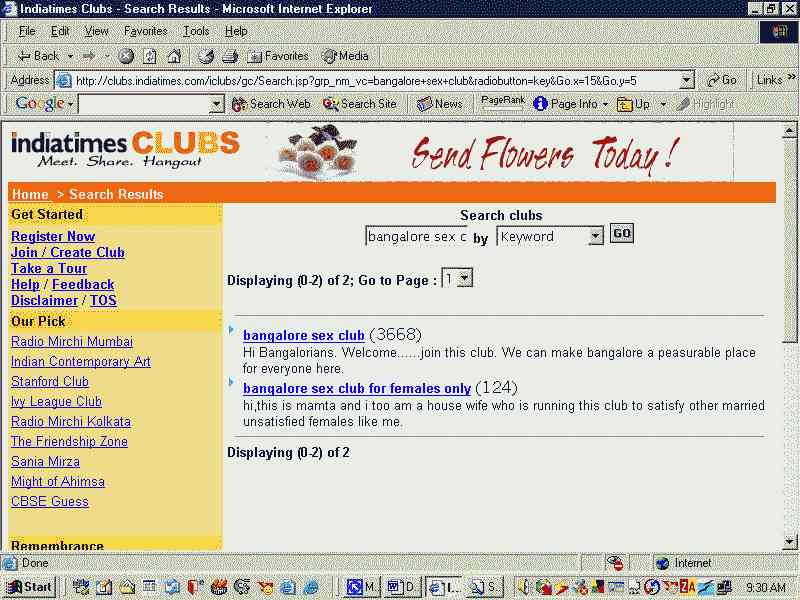Click the Highlight marker button
This screenshot has width=800, height=600.
click(x=705, y=104)
